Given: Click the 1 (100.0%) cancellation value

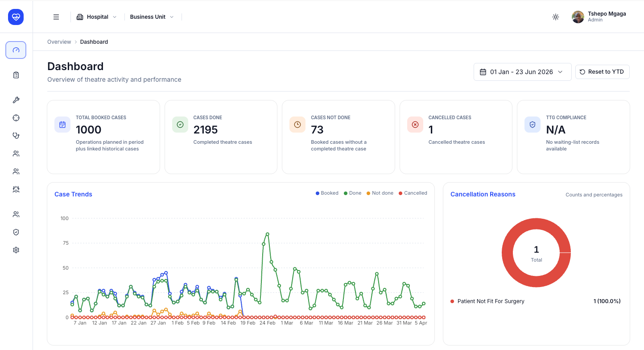Looking at the screenshot, I should 607,301.
